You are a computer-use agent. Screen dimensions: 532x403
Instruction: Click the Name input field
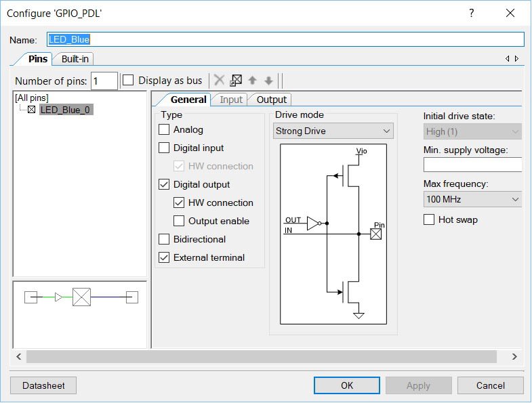coord(286,39)
